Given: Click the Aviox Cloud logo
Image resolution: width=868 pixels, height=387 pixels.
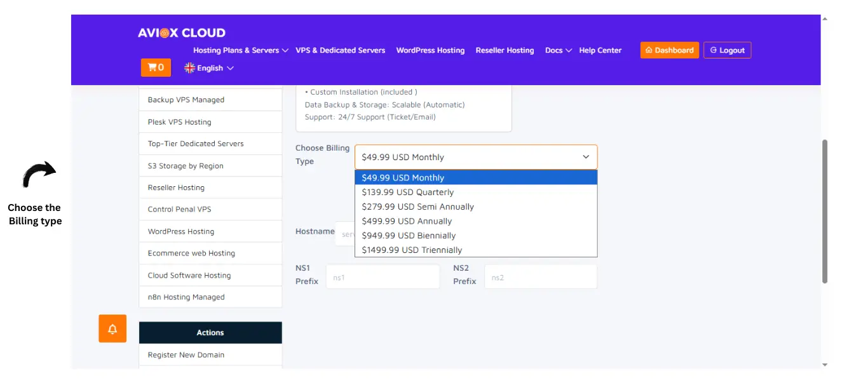Looking at the screenshot, I should 182,33.
